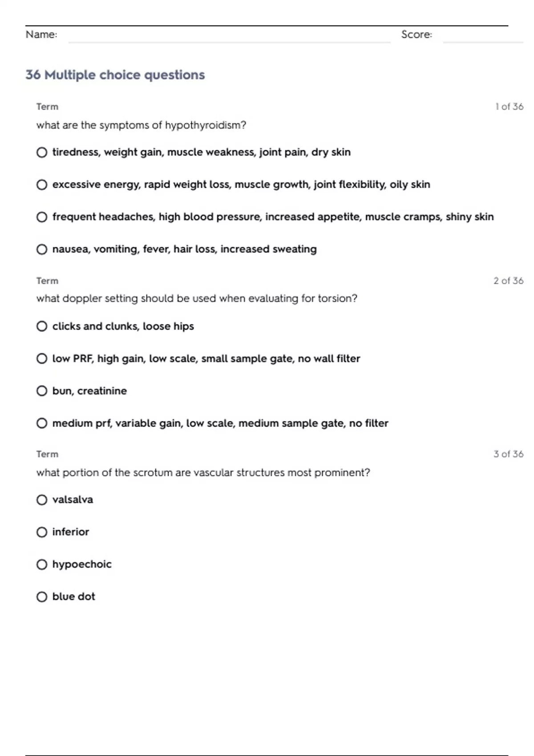Click the Score input field
Viewport: 534px width, 756px height.
tap(482, 36)
